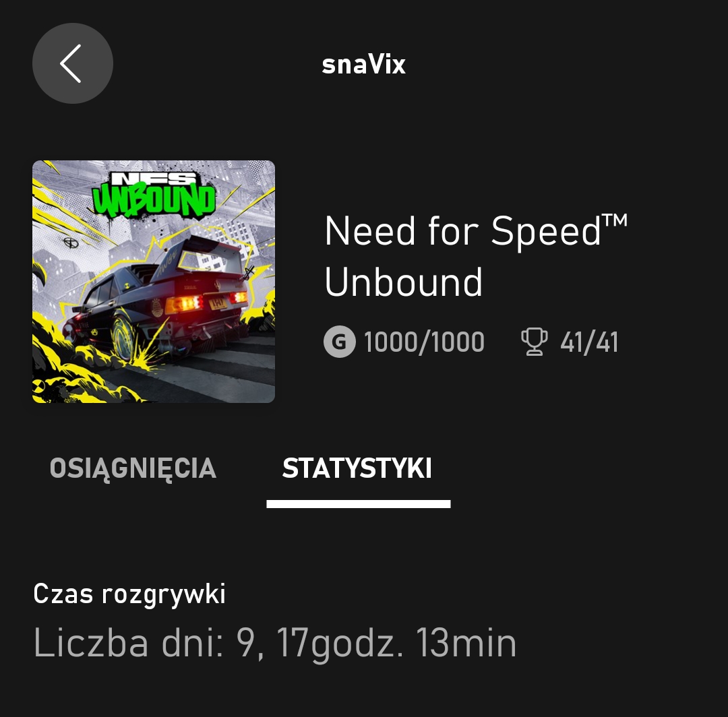Tap the Liczba dni playtime value
728x717 pixels.
point(275,644)
